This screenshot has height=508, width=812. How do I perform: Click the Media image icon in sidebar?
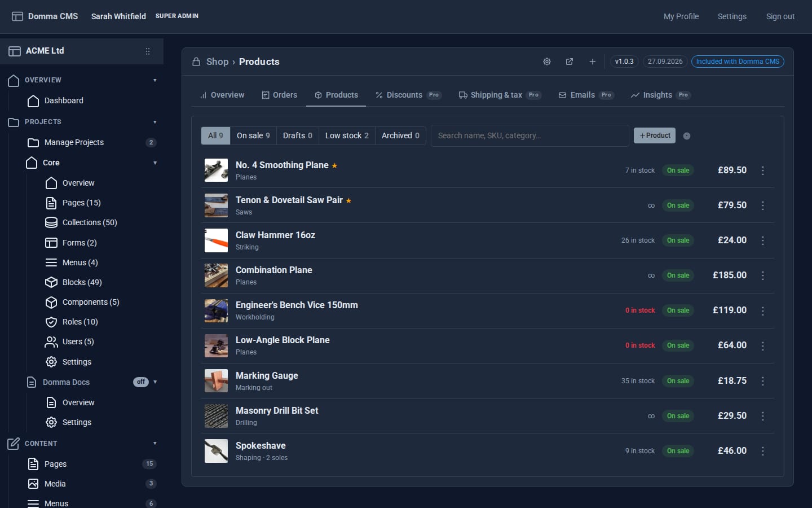click(x=33, y=484)
